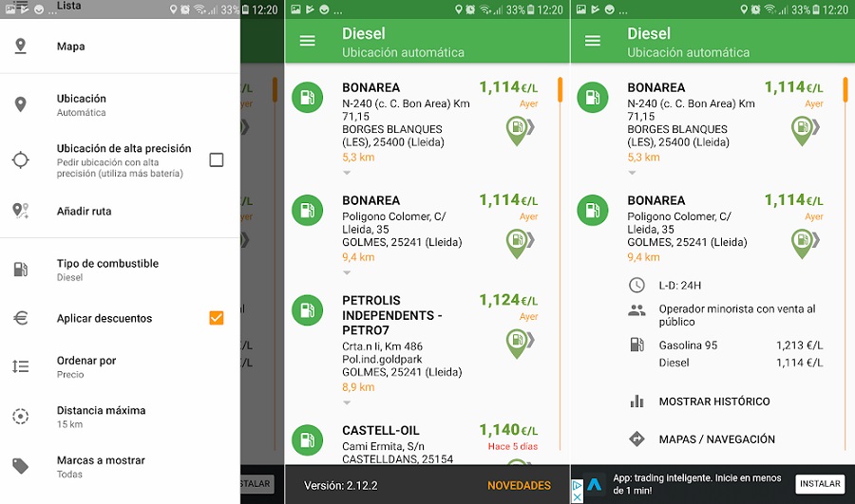Open the hamburger menu in middle Diesel screen
Screen dimensions: 855x504
click(x=307, y=41)
